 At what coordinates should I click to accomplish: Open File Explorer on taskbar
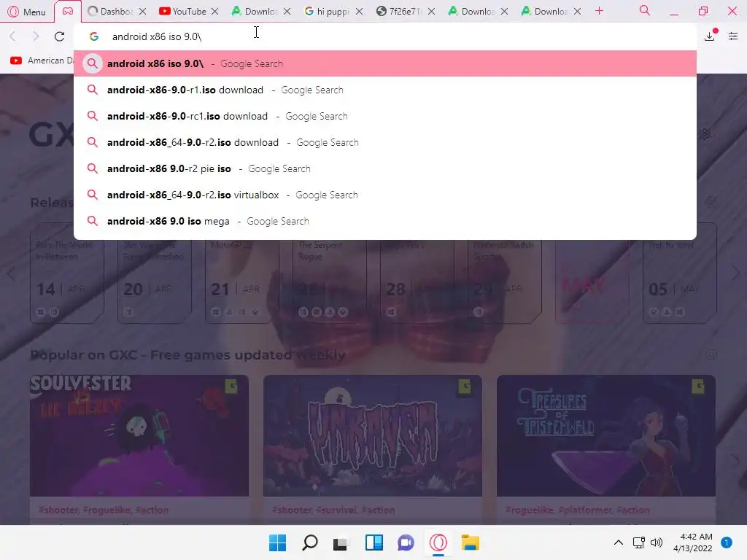[x=471, y=542]
